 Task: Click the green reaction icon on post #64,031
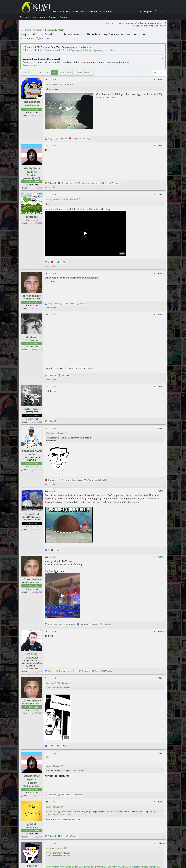point(64,746)
